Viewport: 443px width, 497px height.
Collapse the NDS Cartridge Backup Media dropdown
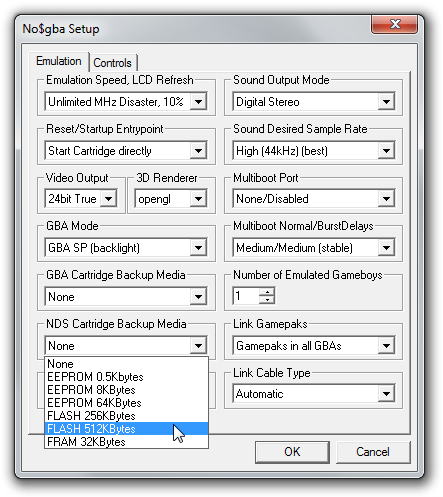pos(198,346)
